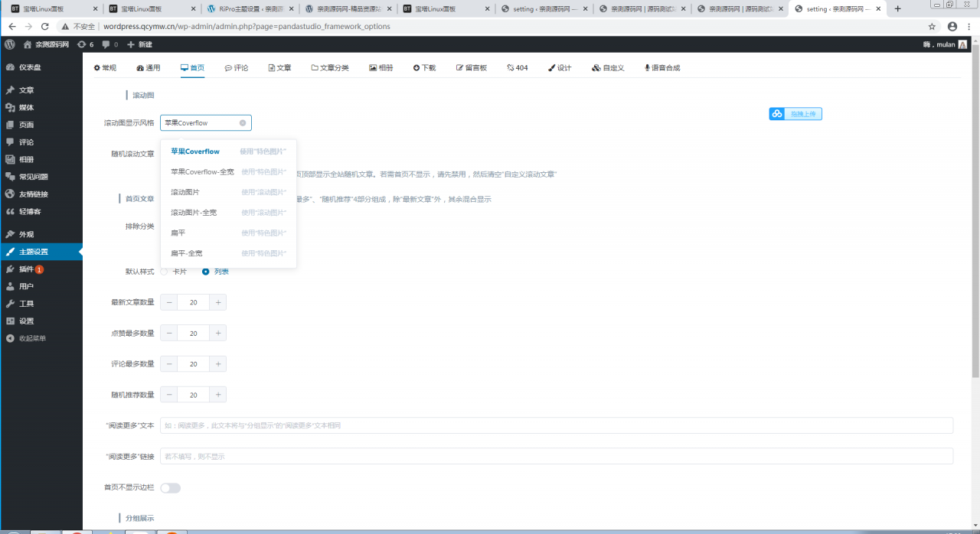
Task: Open the updates indicator showing 6
Action: (x=85, y=44)
